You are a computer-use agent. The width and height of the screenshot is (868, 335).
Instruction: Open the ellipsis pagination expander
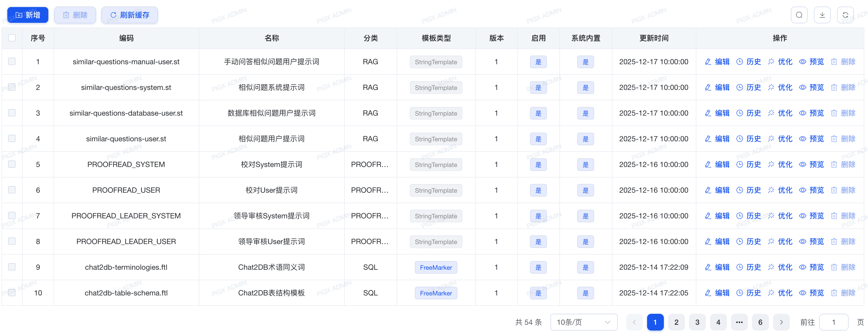click(739, 322)
